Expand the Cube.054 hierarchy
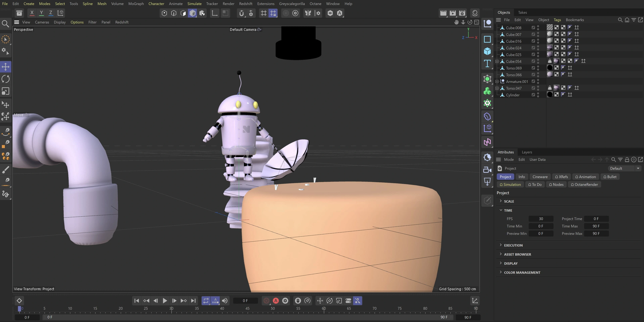 click(497, 61)
